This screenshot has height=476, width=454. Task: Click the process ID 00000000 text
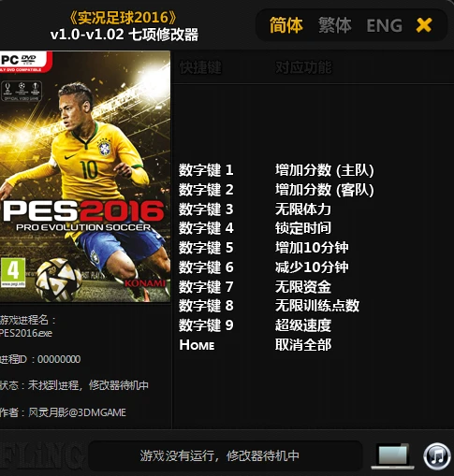(59, 359)
